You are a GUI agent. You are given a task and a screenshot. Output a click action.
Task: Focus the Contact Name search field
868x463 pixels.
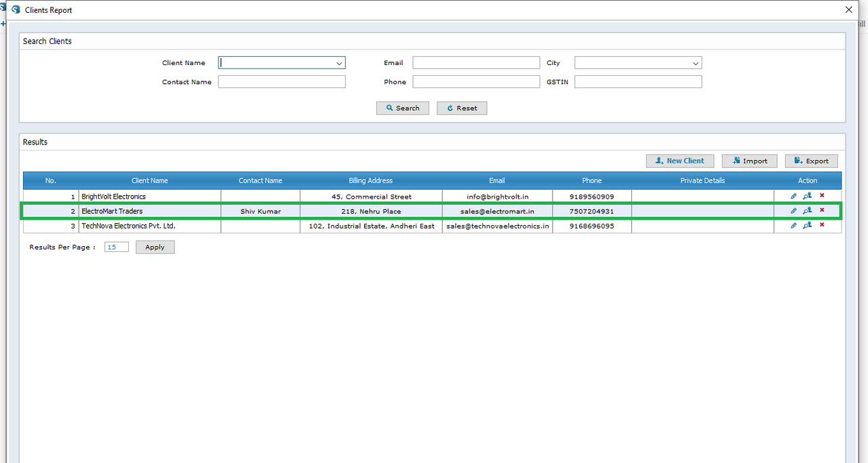(x=281, y=82)
